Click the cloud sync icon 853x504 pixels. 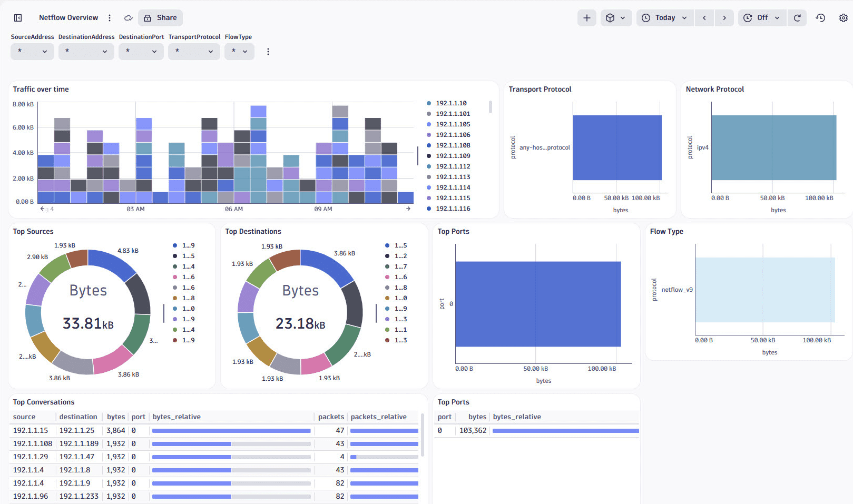coord(128,17)
